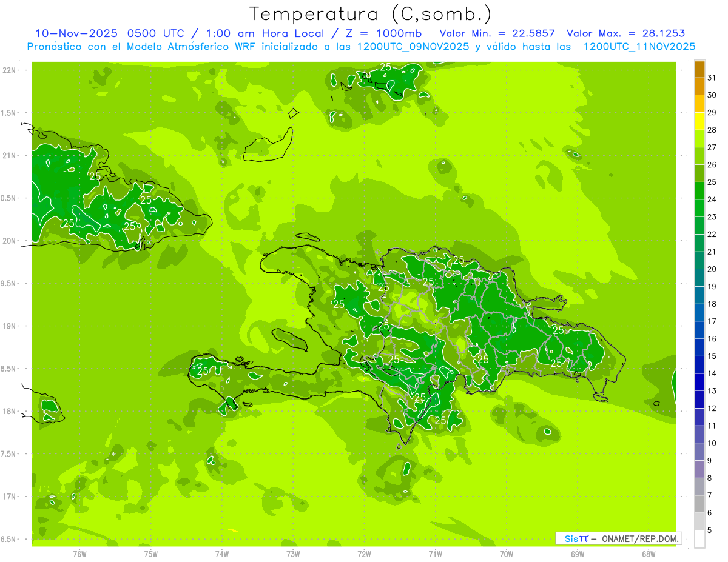
Task: Click the color scale label "20"
Action: (x=712, y=269)
